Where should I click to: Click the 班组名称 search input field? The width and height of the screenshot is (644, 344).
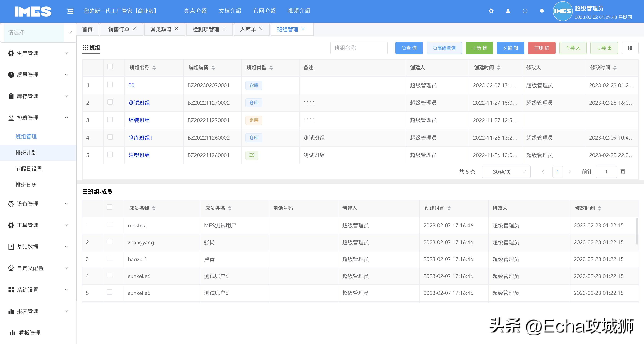359,48
